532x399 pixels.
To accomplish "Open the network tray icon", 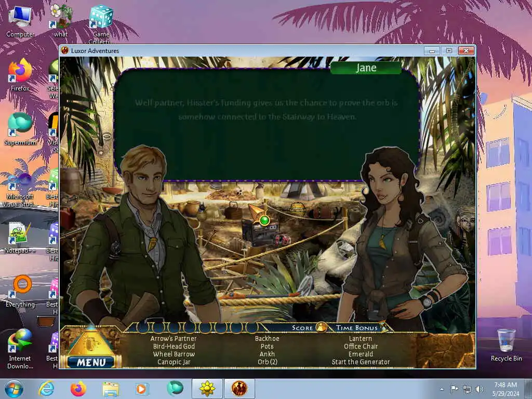I will [x=467, y=389].
